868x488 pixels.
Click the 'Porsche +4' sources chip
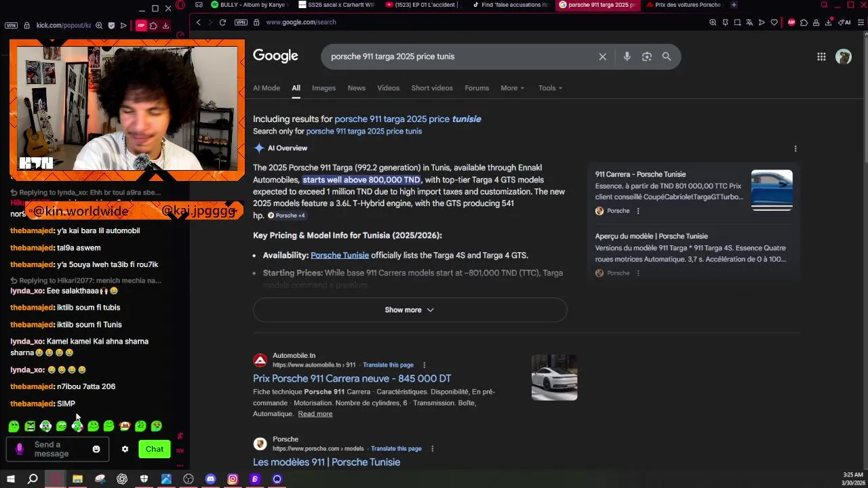click(286, 216)
